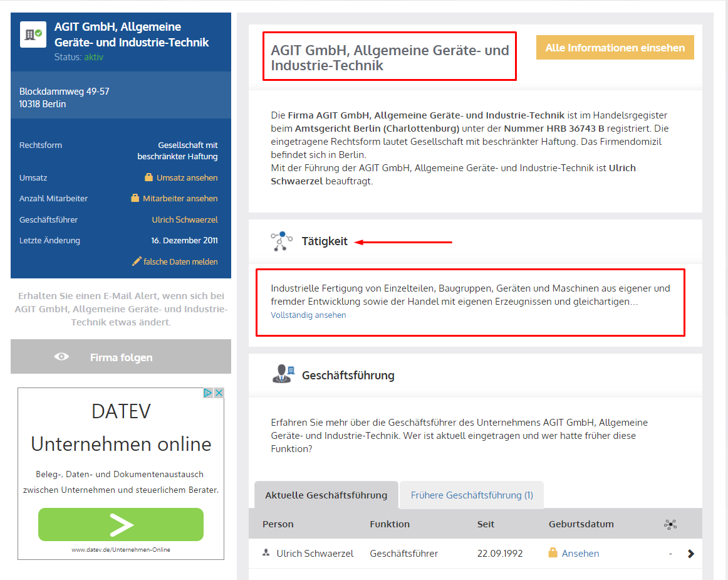Click Amtsgericht Berlin (Charlottenburg) text

point(377,129)
